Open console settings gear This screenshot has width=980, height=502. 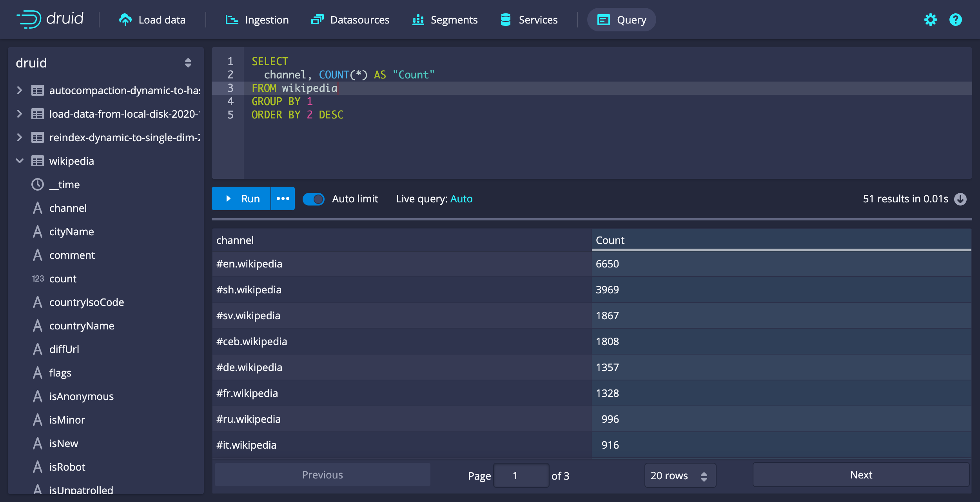[930, 20]
